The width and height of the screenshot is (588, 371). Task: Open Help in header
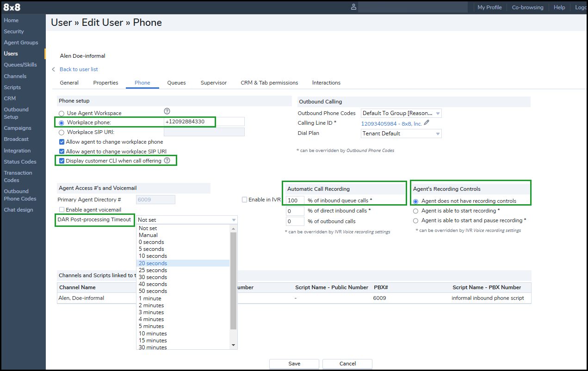pos(559,7)
